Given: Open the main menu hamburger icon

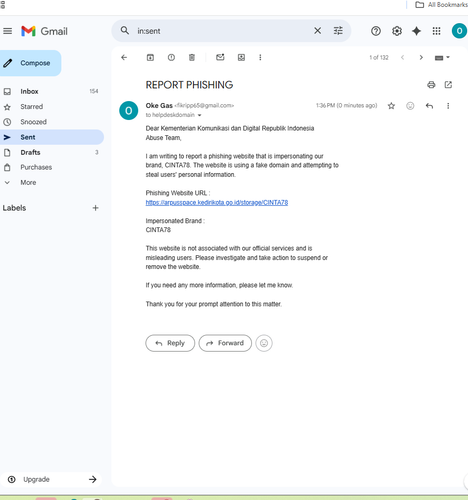Looking at the screenshot, I should pyautogui.click(x=7, y=31).
